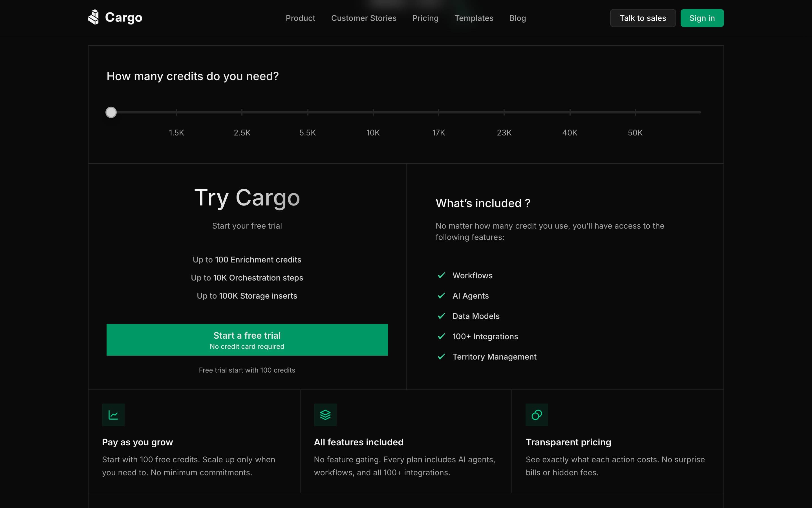Click the "Data Models" feature label
Screen dimensions: 812x508
click(x=476, y=316)
